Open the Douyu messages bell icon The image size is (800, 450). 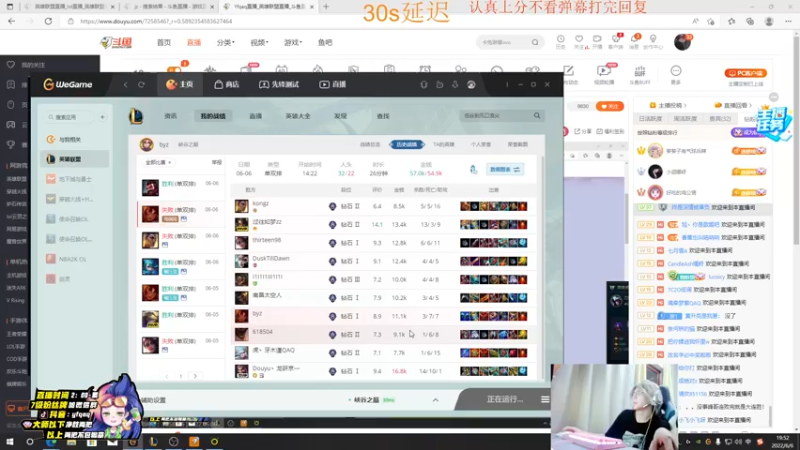[634, 41]
